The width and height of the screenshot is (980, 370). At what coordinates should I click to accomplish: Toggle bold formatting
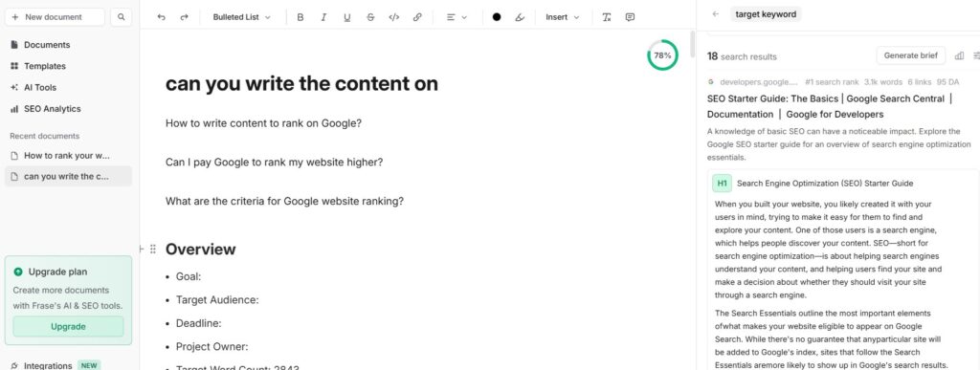[300, 17]
